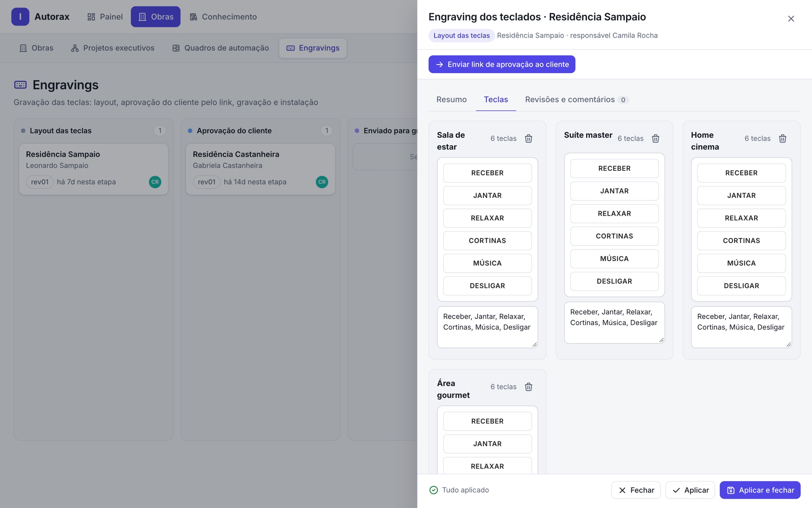Edit Sala de estar key list textarea
The height and width of the screenshot is (508, 812).
tap(487, 327)
